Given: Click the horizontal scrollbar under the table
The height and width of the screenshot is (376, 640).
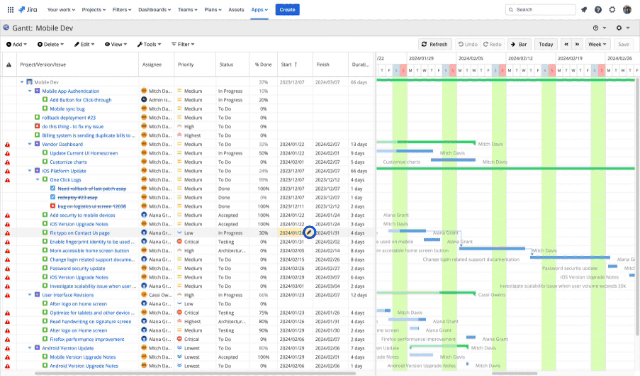Looking at the screenshot, I should click(x=195, y=373).
